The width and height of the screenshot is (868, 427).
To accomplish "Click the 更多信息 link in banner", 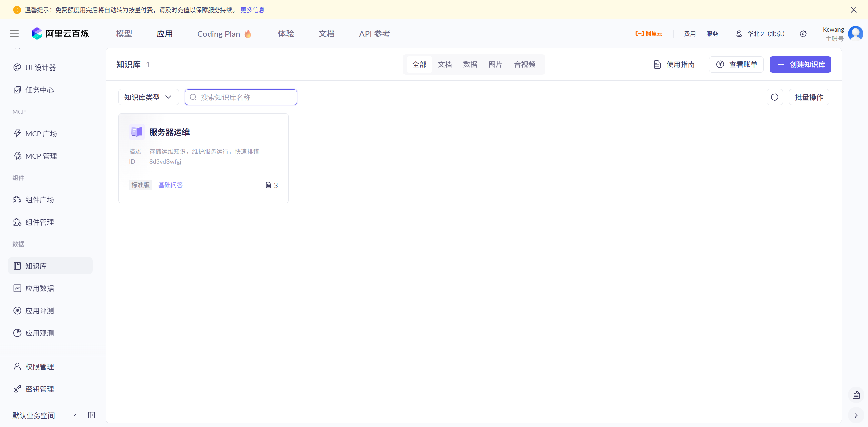I will tap(252, 10).
